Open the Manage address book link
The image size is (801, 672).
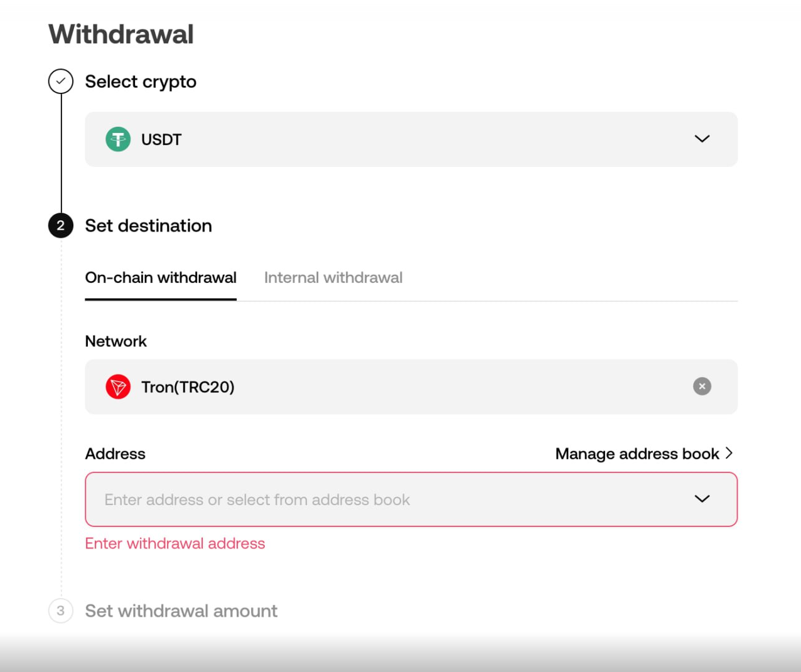pos(637,454)
